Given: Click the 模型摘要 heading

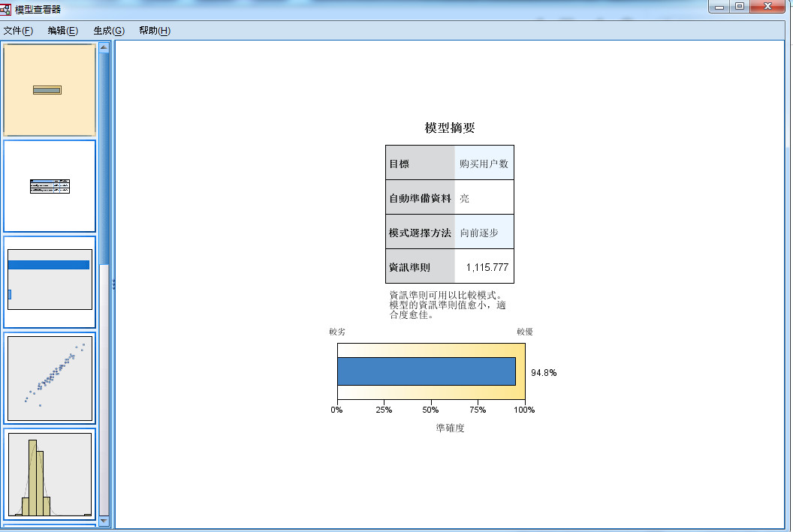Looking at the screenshot, I should pyautogui.click(x=450, y=128).
